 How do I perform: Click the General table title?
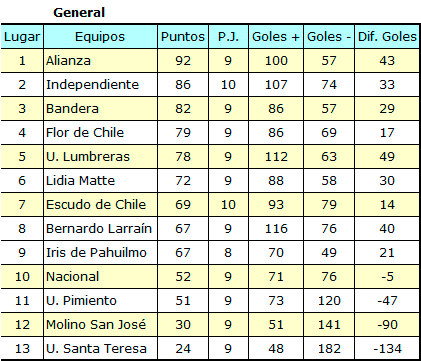(79, 13)
